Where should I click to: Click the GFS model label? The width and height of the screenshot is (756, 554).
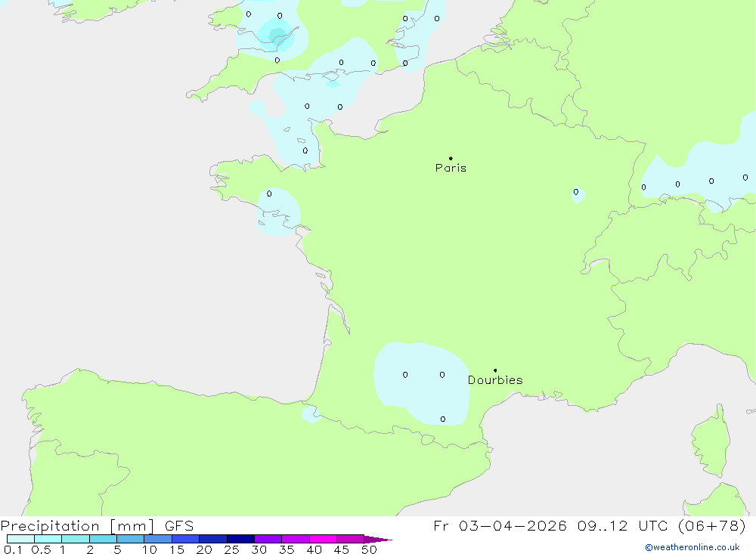coord(178,526)
